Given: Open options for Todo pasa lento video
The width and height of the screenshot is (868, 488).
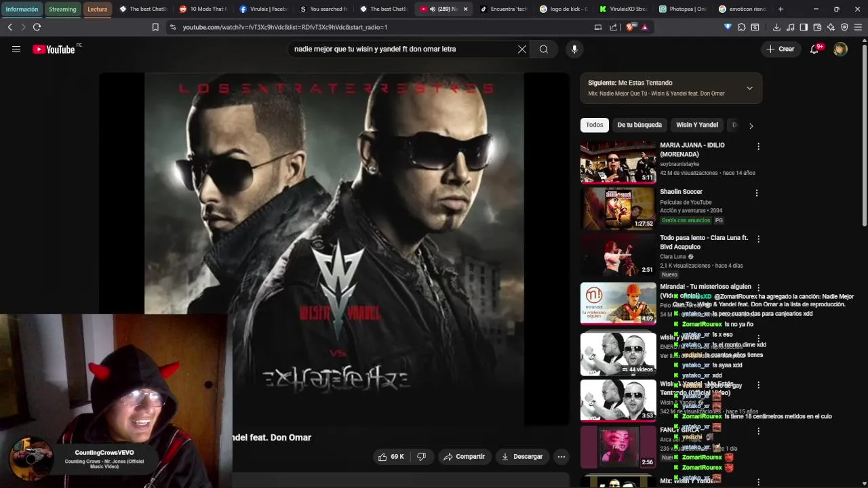Looking at the screenshot, I should (758, 239).
